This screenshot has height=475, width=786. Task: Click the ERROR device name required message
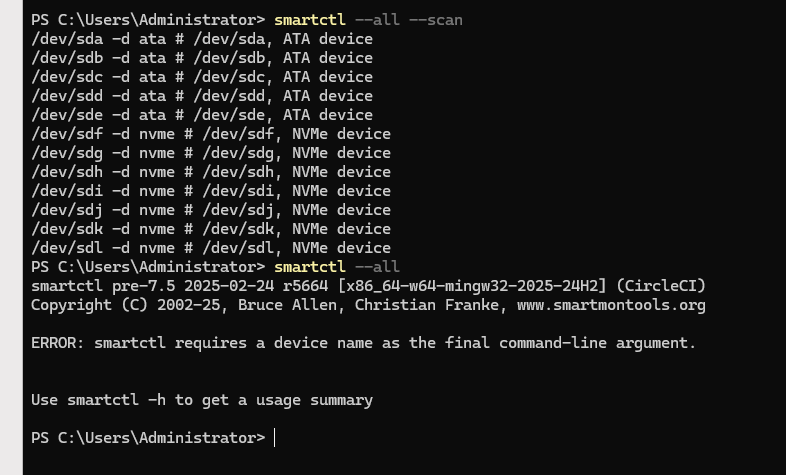point(363,343)
